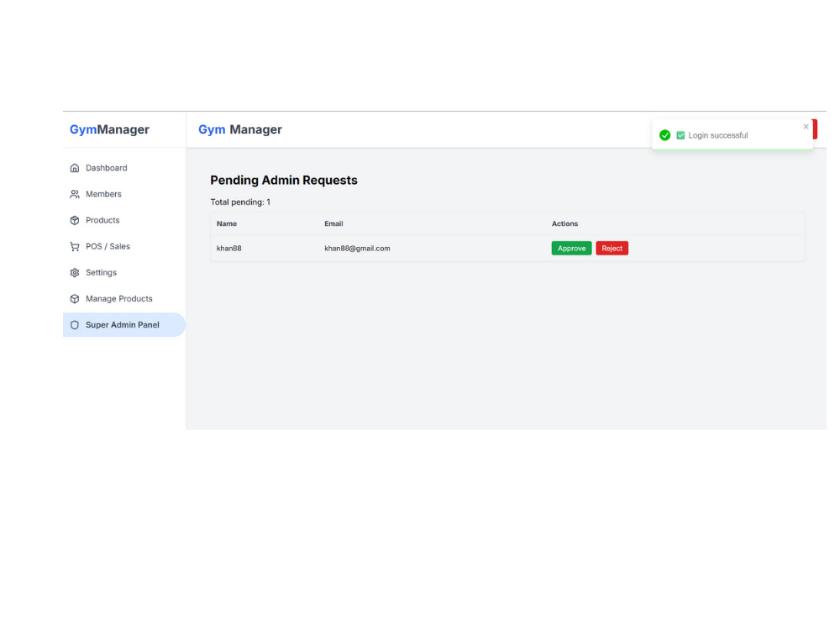
Task: Click the Email column header
Action: point(333,224)
